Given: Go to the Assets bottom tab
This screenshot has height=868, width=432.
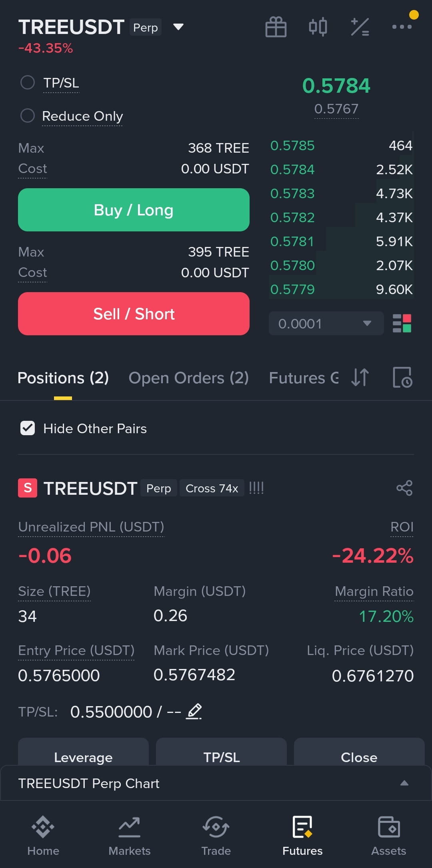Looking at the screenshot, I should [388, 836].
